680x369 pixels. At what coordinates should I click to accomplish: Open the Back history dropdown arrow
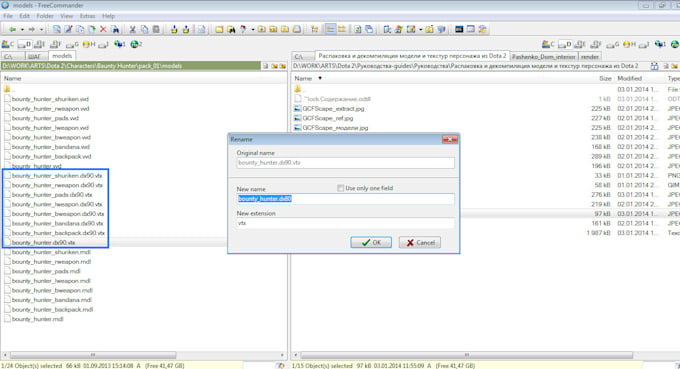(22, 29)
